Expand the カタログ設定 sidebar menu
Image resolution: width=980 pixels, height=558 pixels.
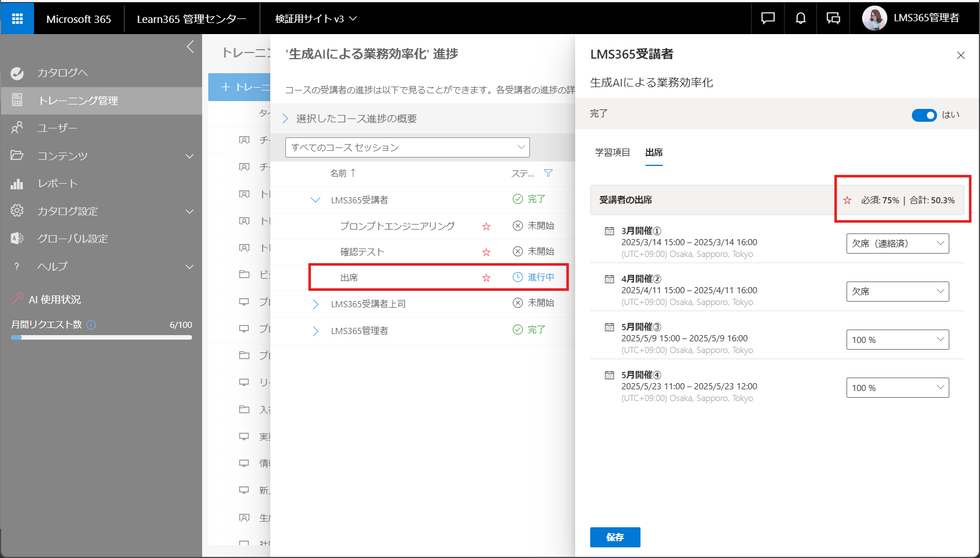pyautogui.click(x=190, y=211)
